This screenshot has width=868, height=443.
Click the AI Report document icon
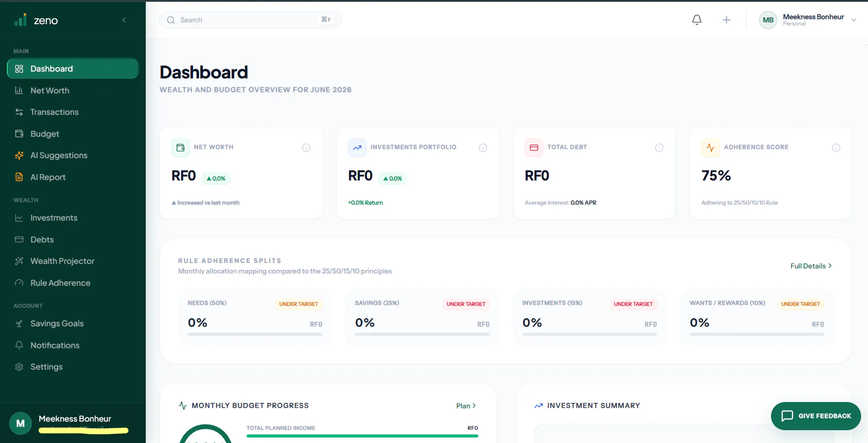click(x=19, y=177)
